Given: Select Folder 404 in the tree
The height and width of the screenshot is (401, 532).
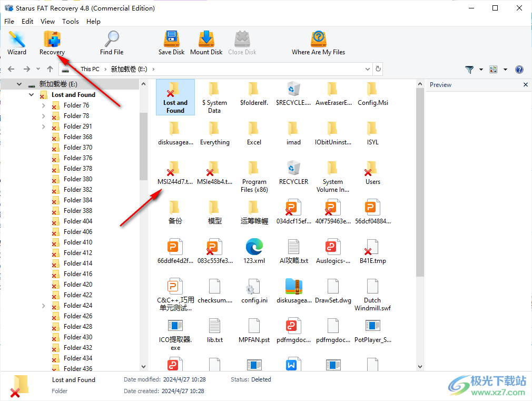Looking at the screenshot, I should click(77, 221).
